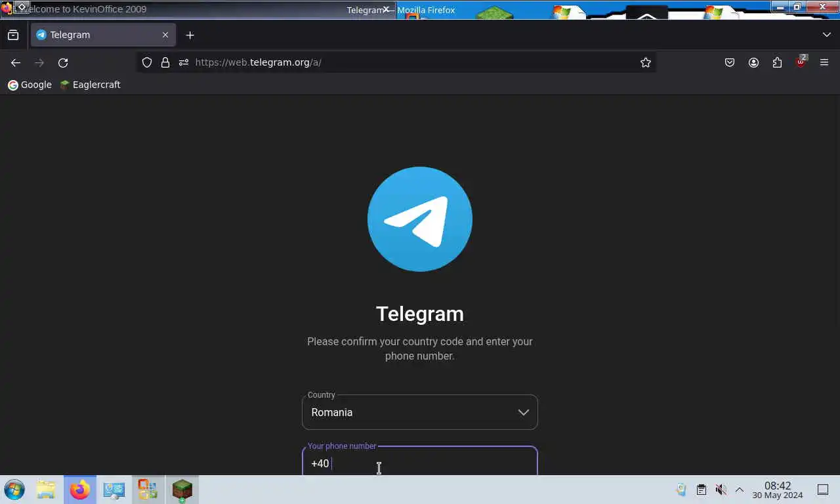Expand hidden system tray icons

[740, 490]
